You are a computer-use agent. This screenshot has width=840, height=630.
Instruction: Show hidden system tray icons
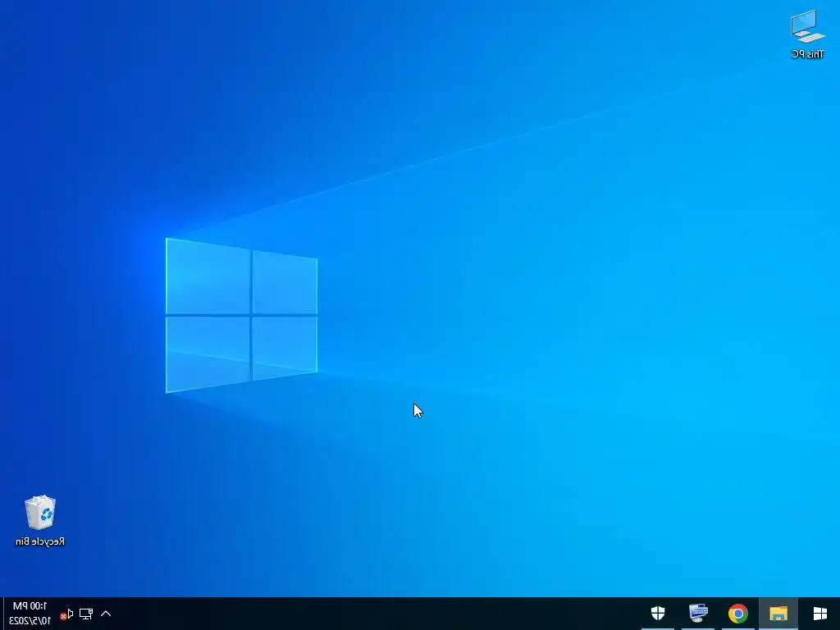pyautogui.click(x=106, y=614)
